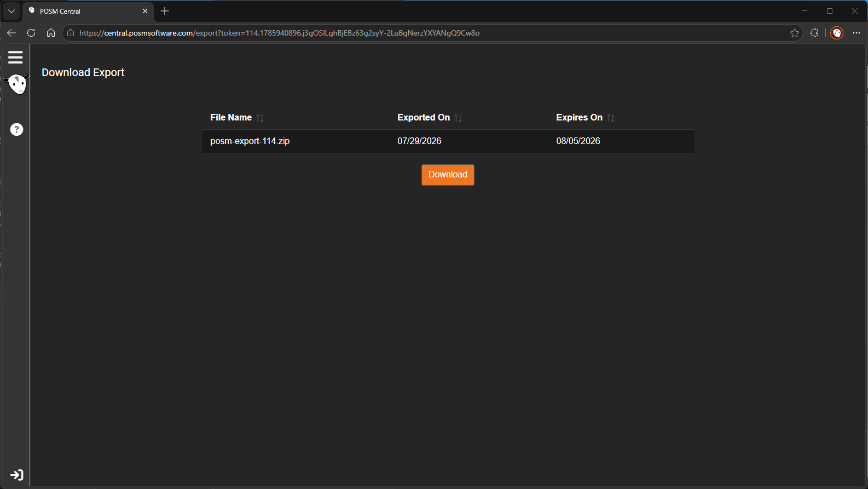
Task: Open a new tab with plus icon
Action: click(165, 11)
